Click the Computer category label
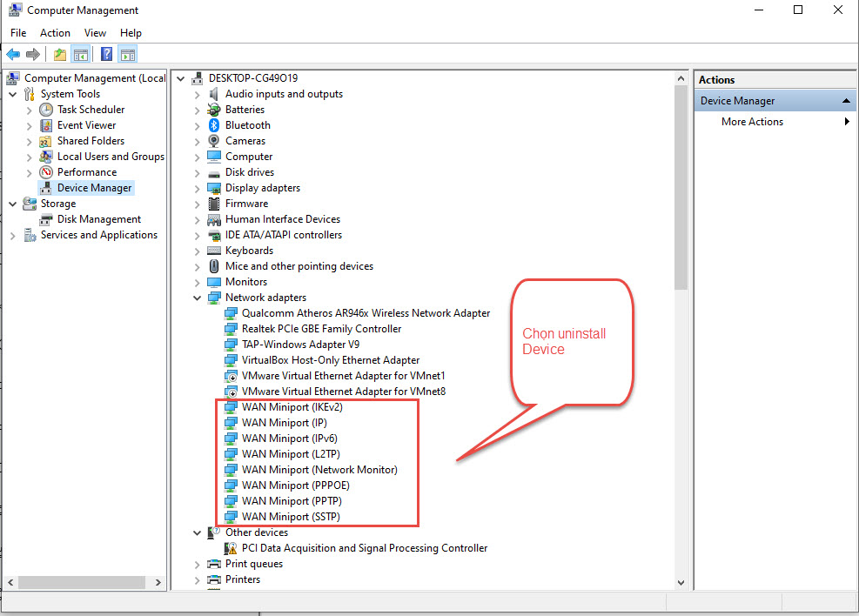 249,157
